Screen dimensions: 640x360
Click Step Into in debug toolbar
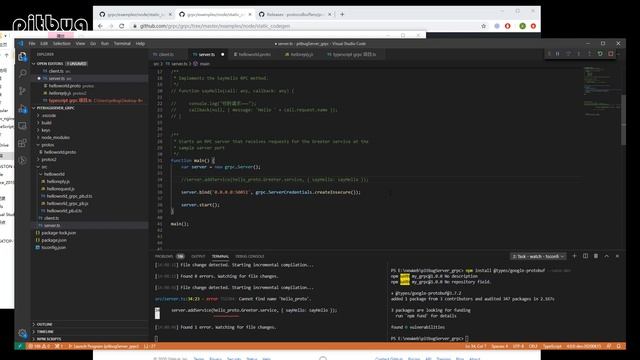[x=579, y=54]
